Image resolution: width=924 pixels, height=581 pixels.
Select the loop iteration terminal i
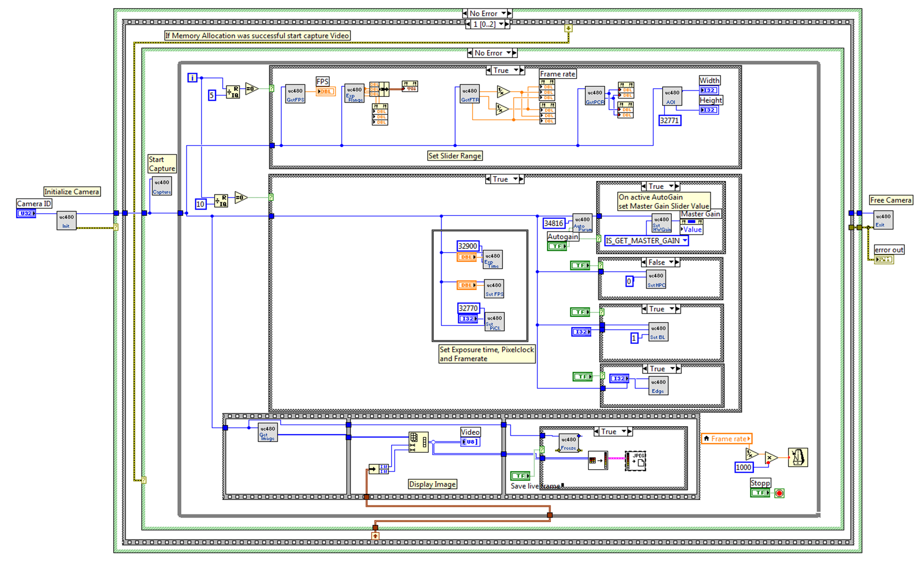click(192, 78)
